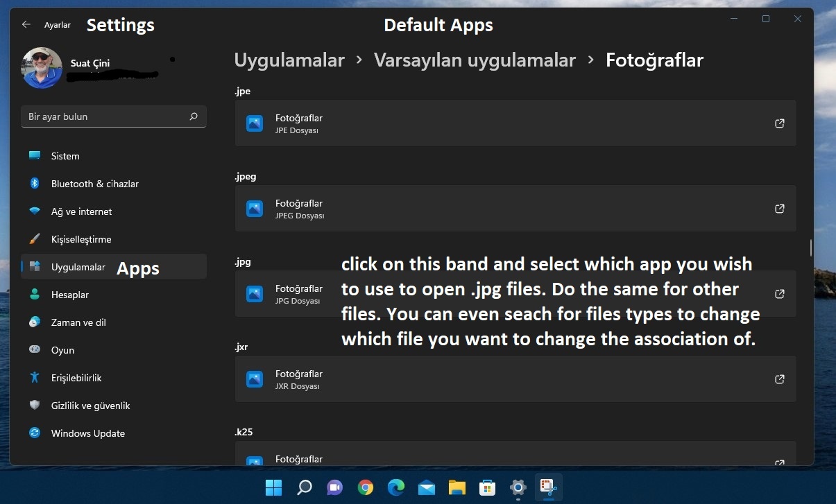Click the Fotoğraflar app icon in .jpg row
Image resolution: width=836 pixels, height=504 pixels.
[255, 294]
